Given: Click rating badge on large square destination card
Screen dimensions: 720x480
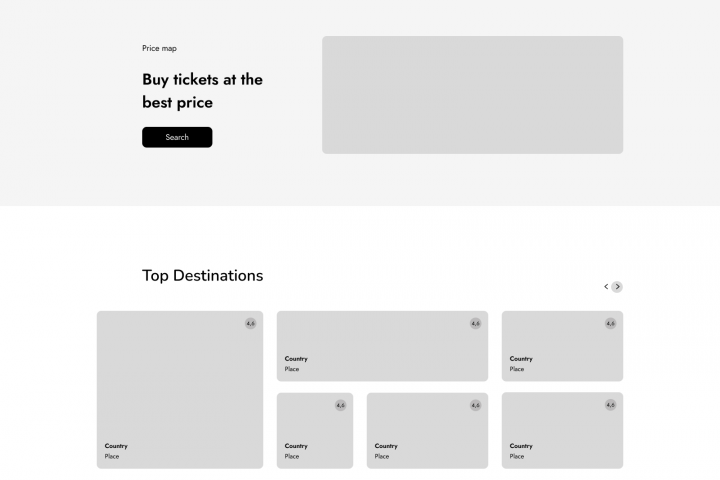Looking at the screenshot, I should coord(250,323).
